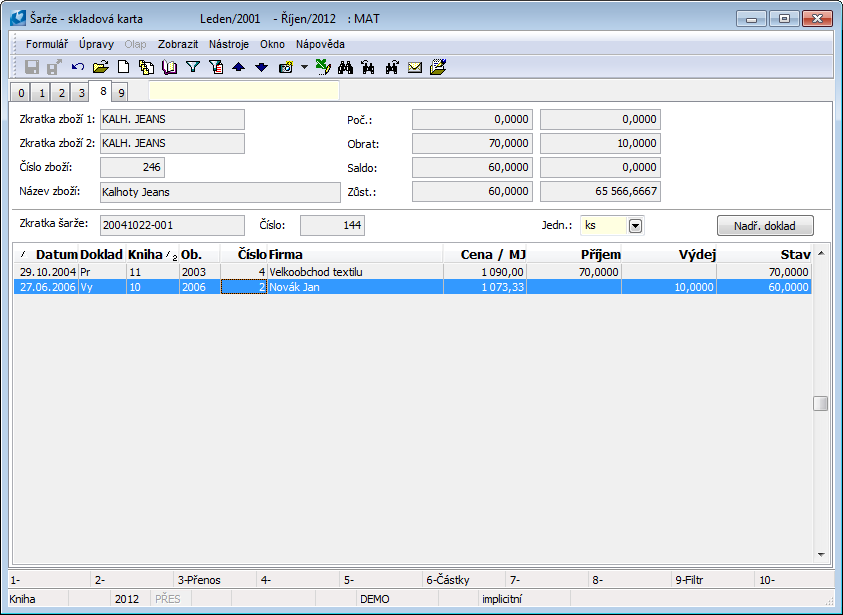Click the vertical scrollbar thumb in table
The height and width of the screenshot is (615, 843).
(x=820, y=403)
